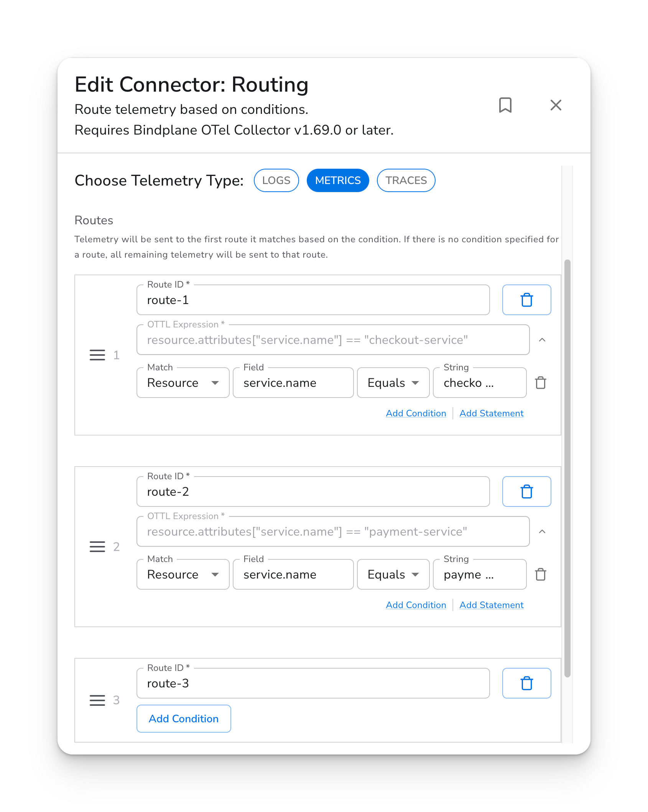This screenshot has width=648, height=812.
Task: Click the vertical scrollbar of the routes list
Action: pyautogui.click(x=567, y=468)
